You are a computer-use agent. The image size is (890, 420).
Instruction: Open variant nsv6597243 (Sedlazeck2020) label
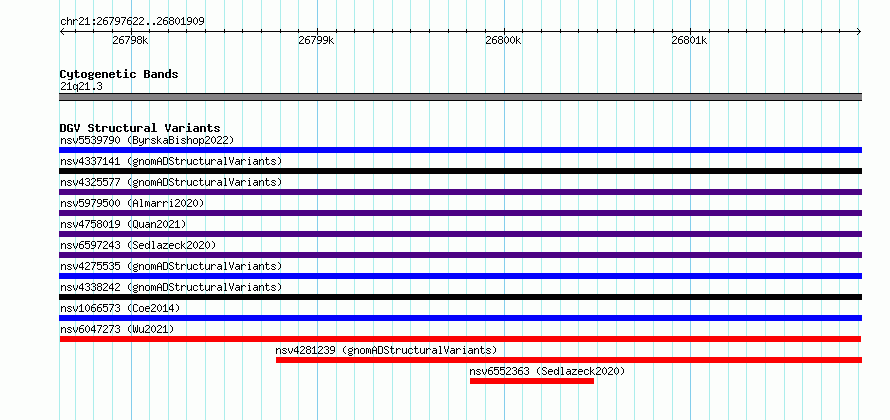pos(138,245)
